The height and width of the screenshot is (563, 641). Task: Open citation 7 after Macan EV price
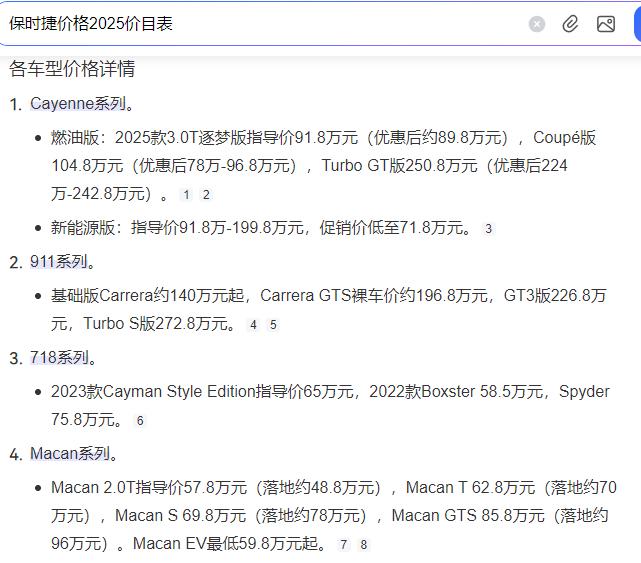pyautogui.click(x=344, y=544)
